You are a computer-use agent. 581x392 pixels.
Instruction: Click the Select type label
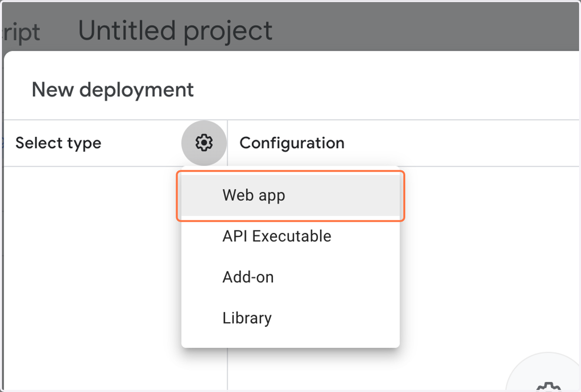[59, 143]
